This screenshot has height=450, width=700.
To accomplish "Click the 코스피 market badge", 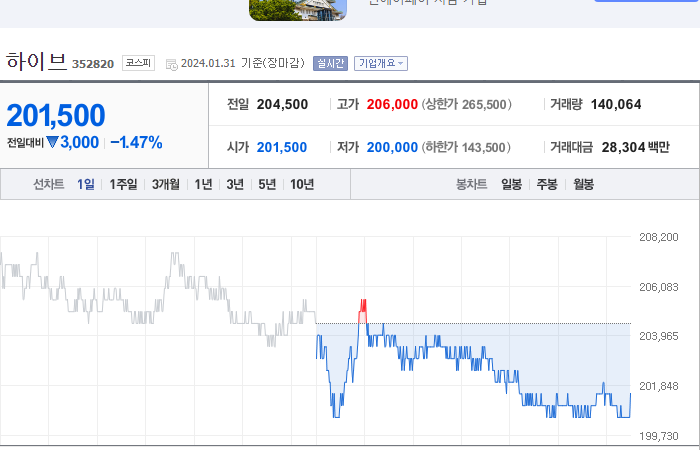I will 138,63.
